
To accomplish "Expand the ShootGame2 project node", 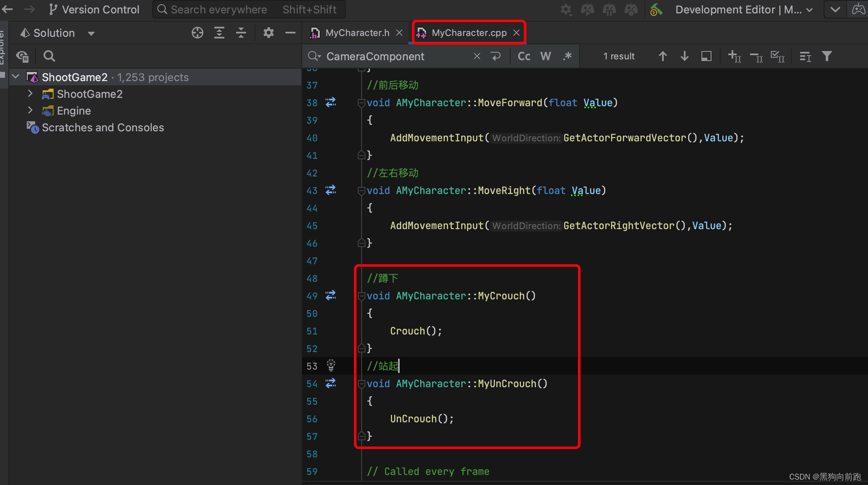I will [30, 94].
